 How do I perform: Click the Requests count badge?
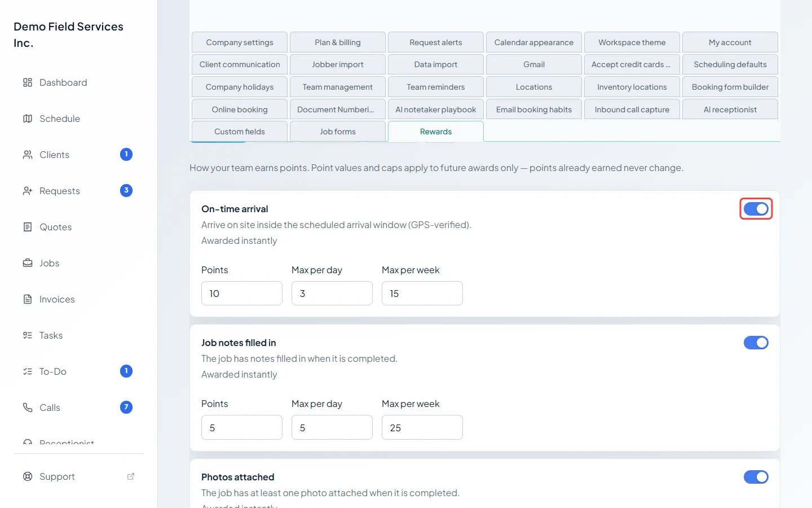pos(126,190)
